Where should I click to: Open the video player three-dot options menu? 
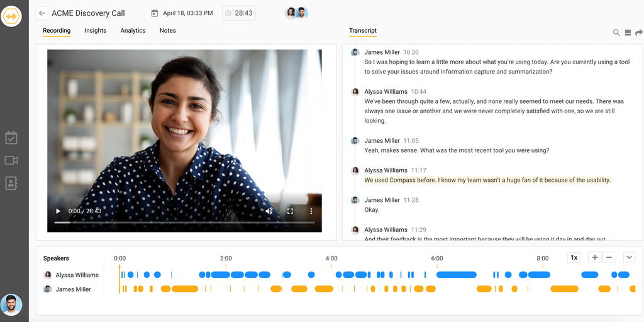(311, 211)
